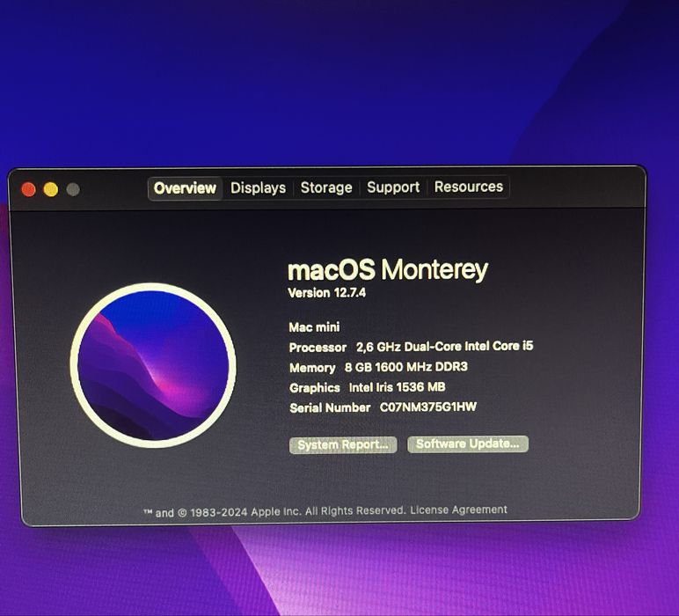The image size is (679, 616).
Task: Open the Displays tab
Action: coord(258,188)
